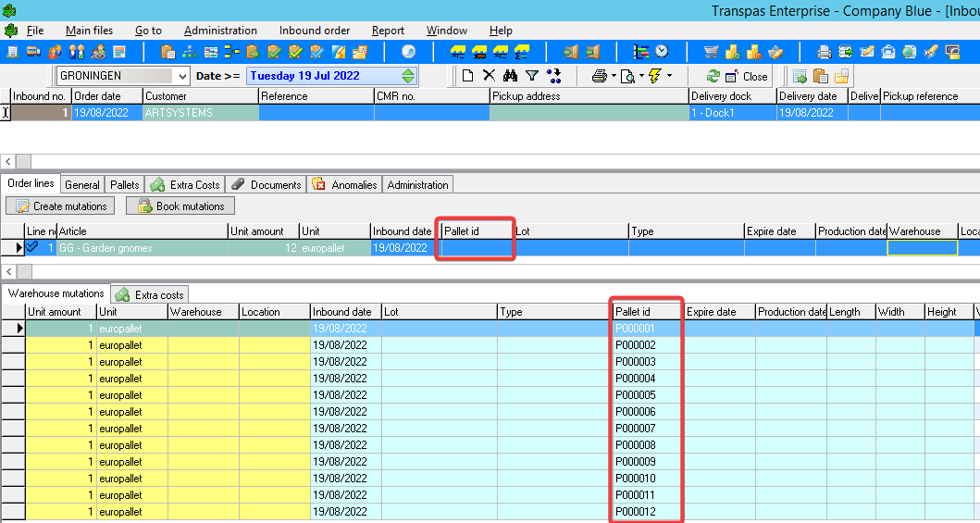The image size is (980, 523).
Task: Toggle the checkmark on order line 1
Action: pos(33,247)
